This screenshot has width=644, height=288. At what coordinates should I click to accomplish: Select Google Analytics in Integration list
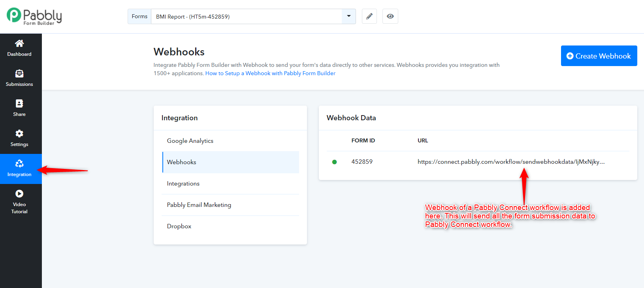[x=231, y=141]
